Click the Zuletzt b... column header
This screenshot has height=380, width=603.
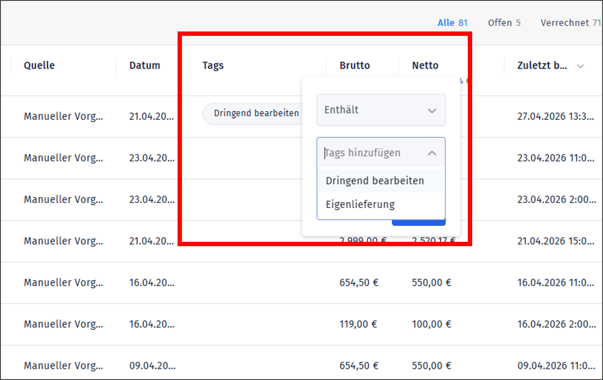click(542, 65)
